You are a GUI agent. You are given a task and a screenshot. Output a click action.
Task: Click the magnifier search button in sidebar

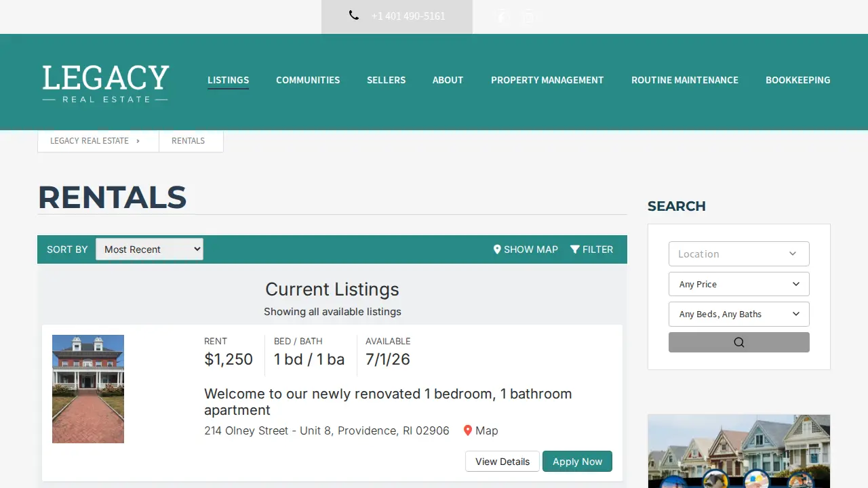(x=739, y=342)
